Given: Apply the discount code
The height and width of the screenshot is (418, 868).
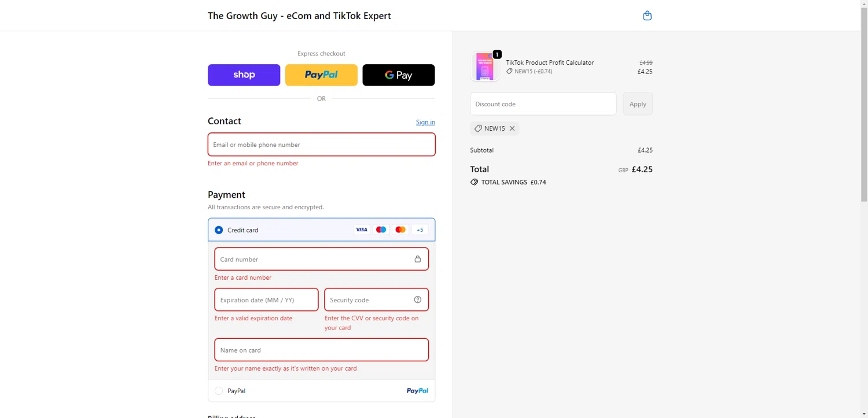Looking at the screenshot, I should pyautogui.click(x=638, y=104).
